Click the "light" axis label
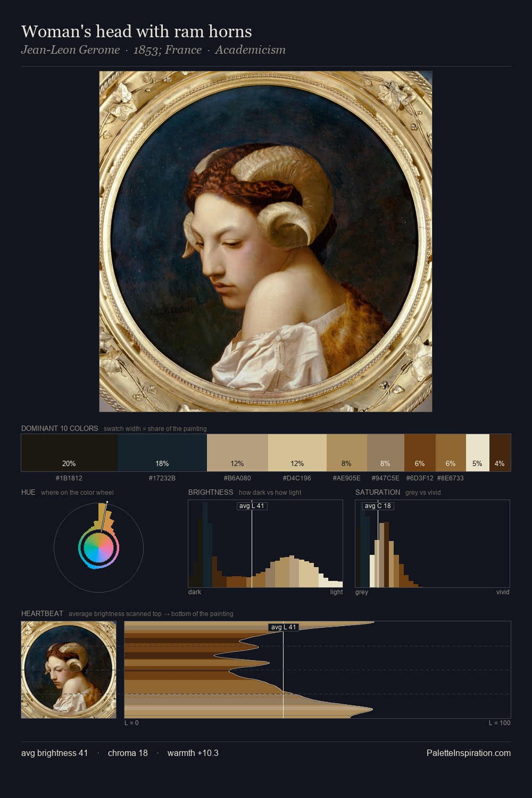Screen dimensions: 532x798 [336, 592]
